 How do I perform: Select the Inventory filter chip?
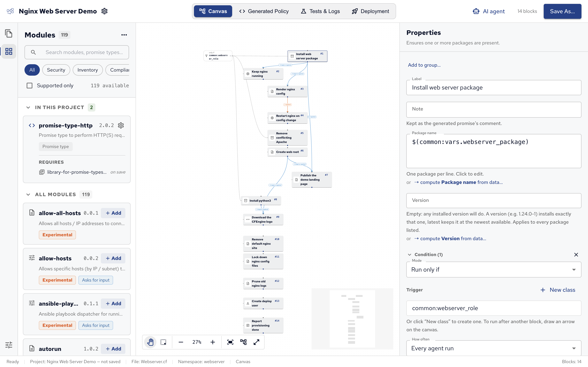(x=87, y=70)
